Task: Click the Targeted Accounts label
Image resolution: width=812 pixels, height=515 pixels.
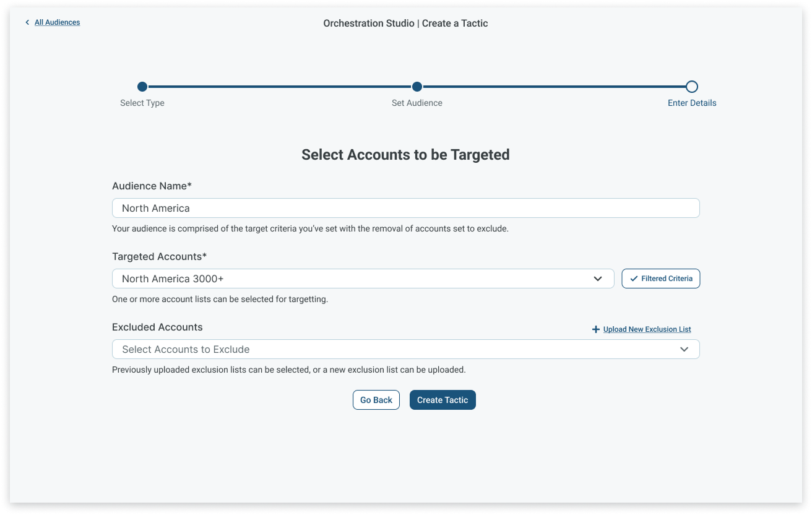Action: [160, 256]
